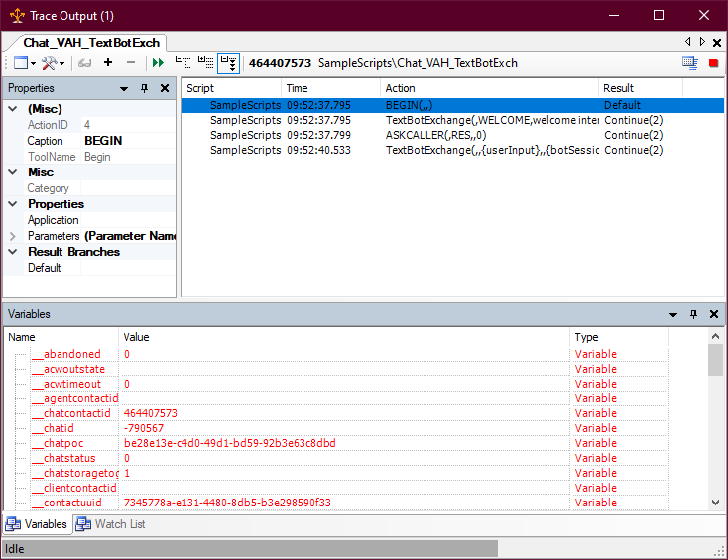Toggle the highlighted step-mode toolbar button
Image resolution: width=728 pixels, height=560 pixels.
point(228,63)
